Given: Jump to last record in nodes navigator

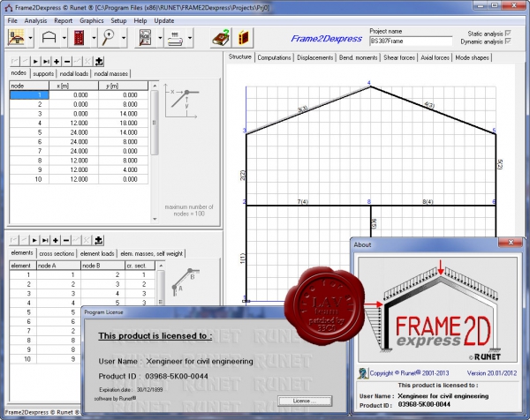Looking at the screenshot, I should pyautogui.click(x=46, y=62).
